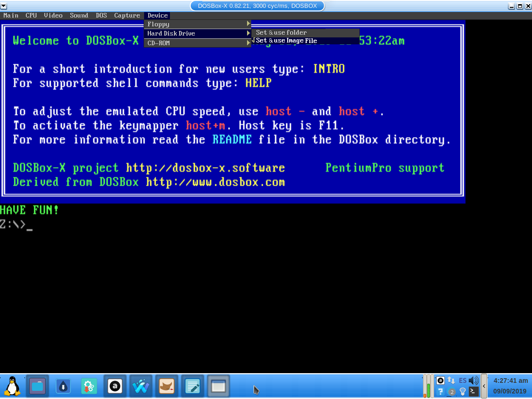Open the DOSBox-X penguin start menu
532x399 pixels.
(x=12, y=386)
